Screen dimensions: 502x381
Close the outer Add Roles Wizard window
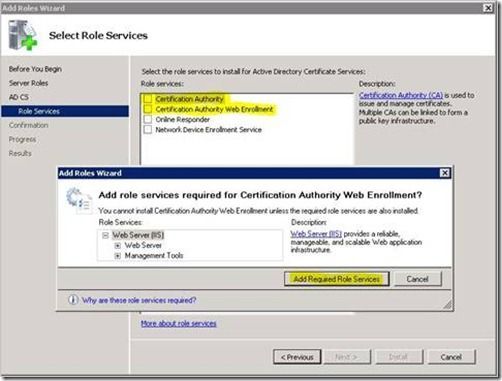tap(488, 8)
